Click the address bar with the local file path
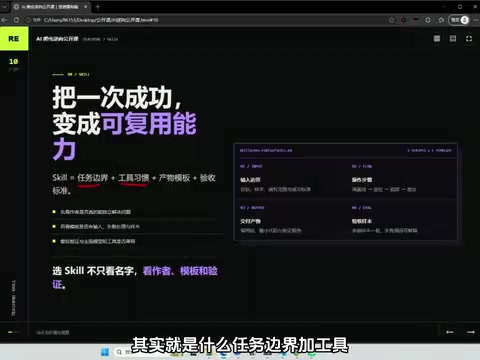 tap(207, 20)
